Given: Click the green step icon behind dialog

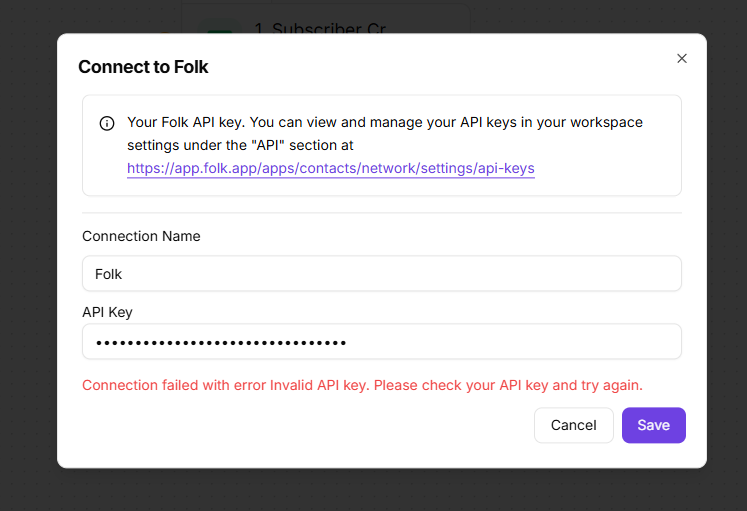Looking at the screenshot, I should 218,27.
